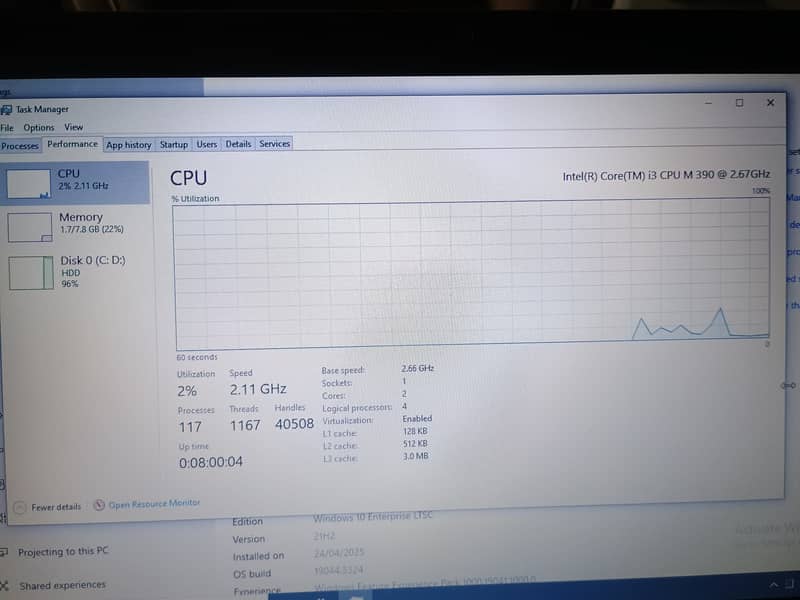Select the Performance tab
The width and height of the screenshot is (800, 600).
pyautogui.click(x=72, y=144)
